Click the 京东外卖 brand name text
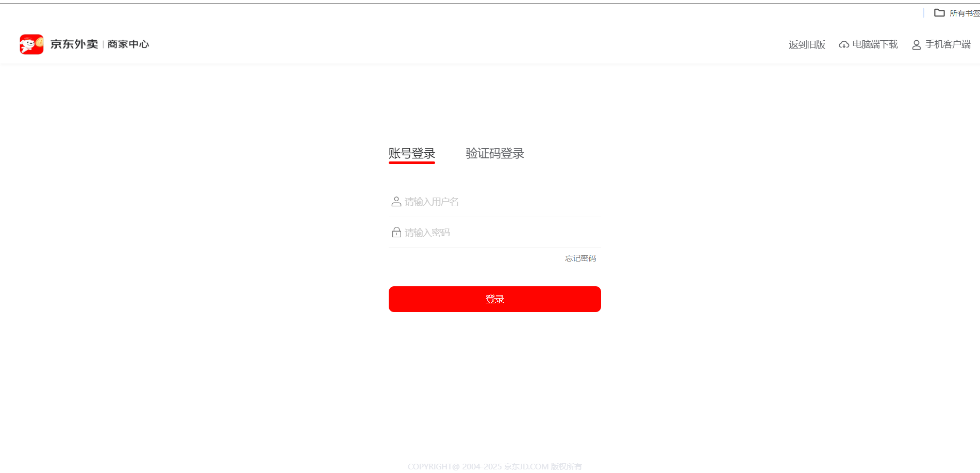 [74, 44]
